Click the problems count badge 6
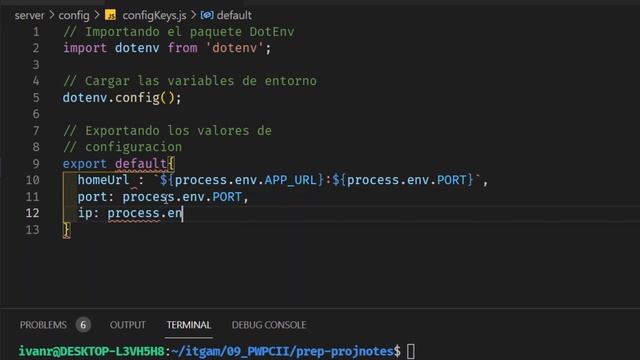Viewport: 640px width, 360px height. pos(83,325)
